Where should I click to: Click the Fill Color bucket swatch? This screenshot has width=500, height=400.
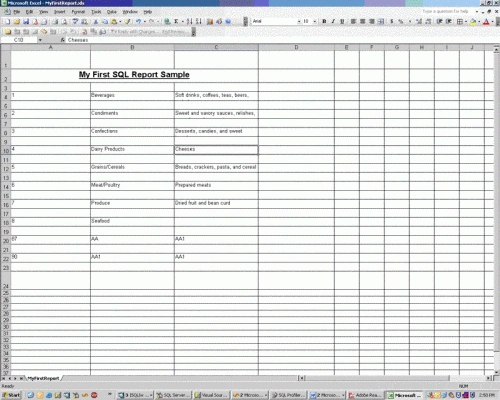pyautogui.click(x=473, y=22)
